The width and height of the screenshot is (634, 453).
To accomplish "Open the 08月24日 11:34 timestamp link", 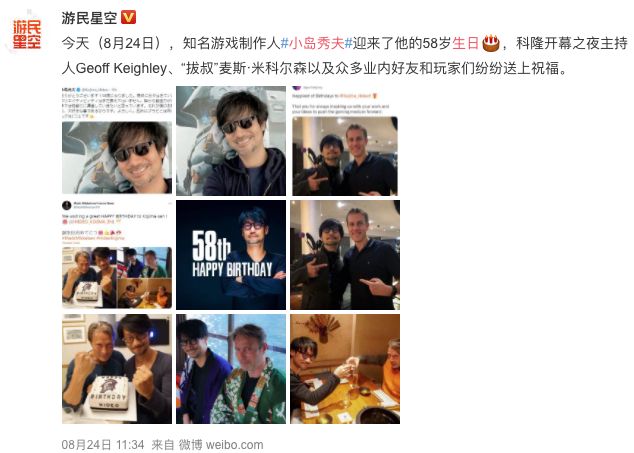I will (103, 445).
